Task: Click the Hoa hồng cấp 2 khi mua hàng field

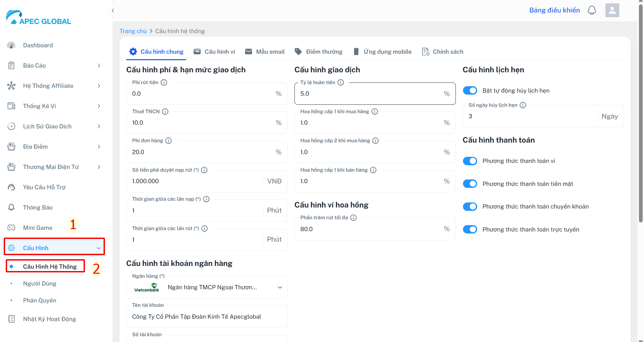Action: 375,152
